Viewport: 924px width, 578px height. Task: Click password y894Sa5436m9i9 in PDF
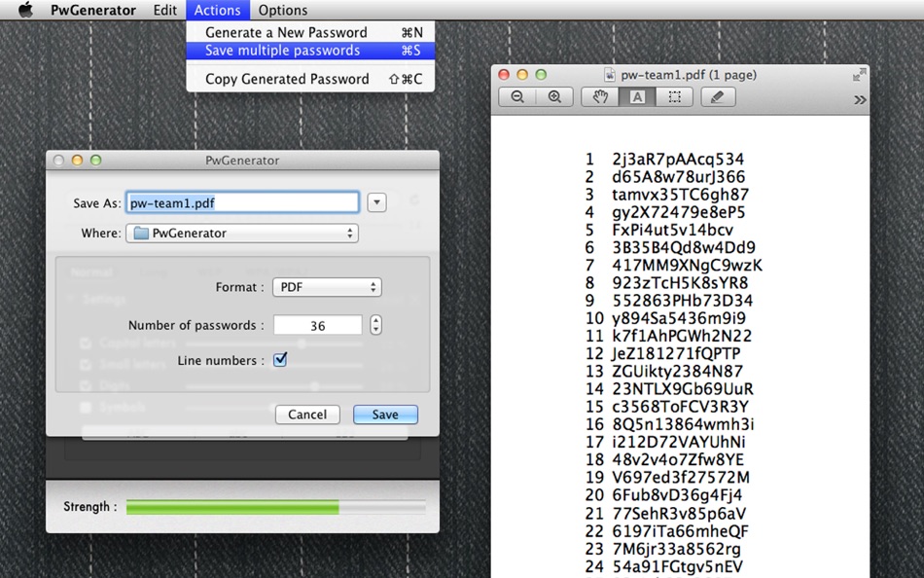pos(679,318)
